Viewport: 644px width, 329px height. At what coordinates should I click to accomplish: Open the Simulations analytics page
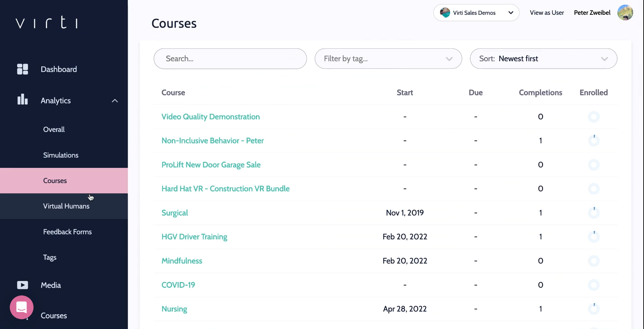61,155
